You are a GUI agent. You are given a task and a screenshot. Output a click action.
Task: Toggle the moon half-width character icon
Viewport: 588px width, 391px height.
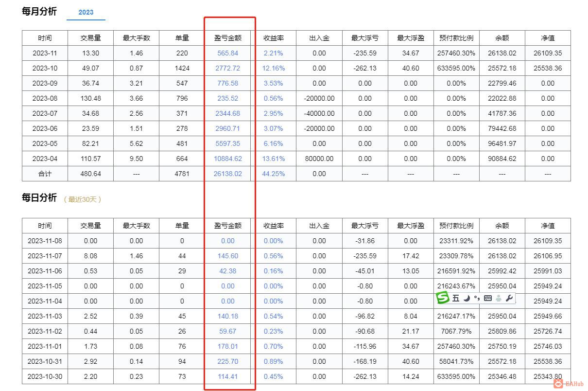pos(467,298)
